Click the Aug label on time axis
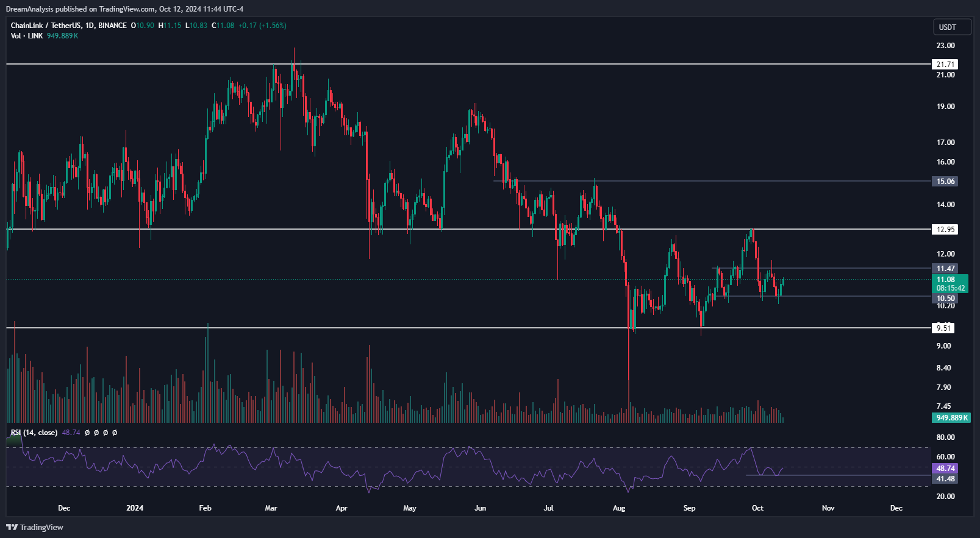Viewport: 980px width, 538px height. point(619,508)
